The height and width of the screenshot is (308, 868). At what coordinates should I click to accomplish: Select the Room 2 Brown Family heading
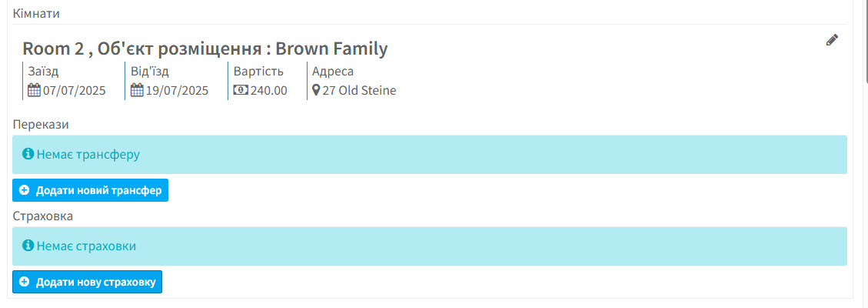click(205, 49)
